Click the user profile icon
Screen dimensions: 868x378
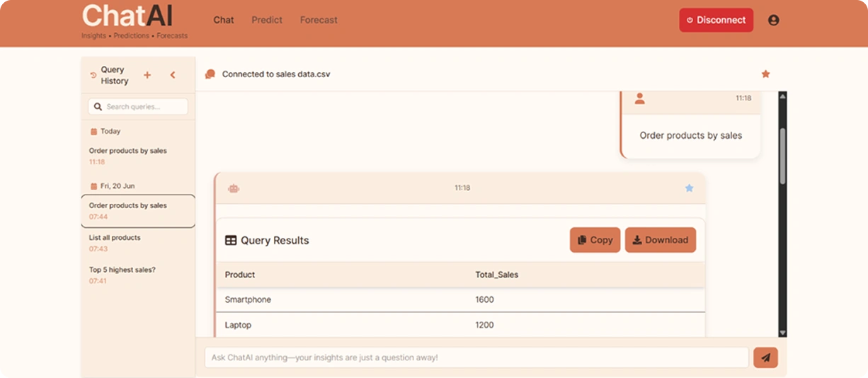pyautogui.click(x=773, y=21)
